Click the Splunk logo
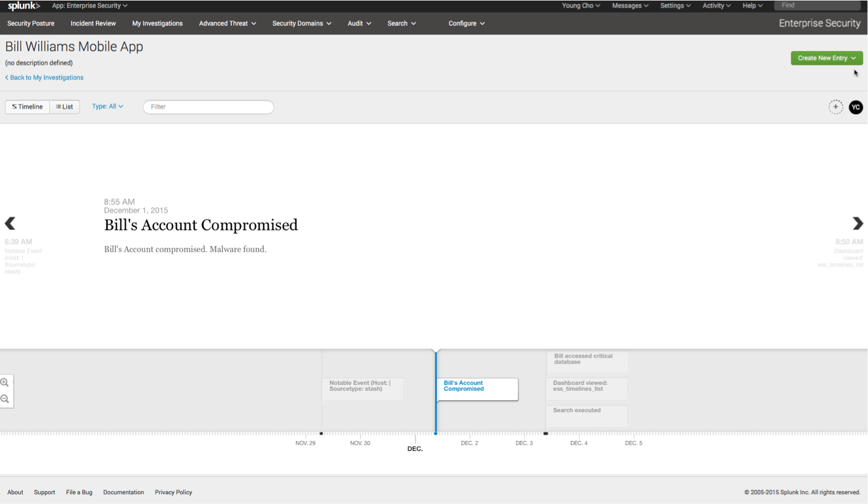The height and width of the screenshot is (504, 868). [24, 6]
